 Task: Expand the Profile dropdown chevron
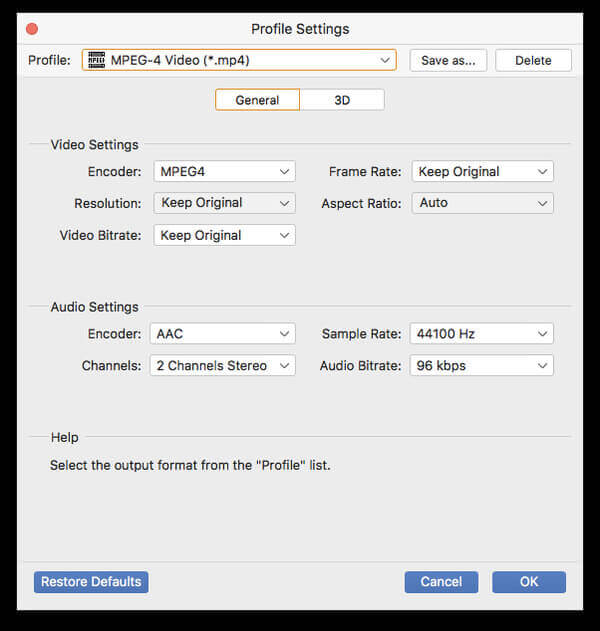click(x=385, y=60)
